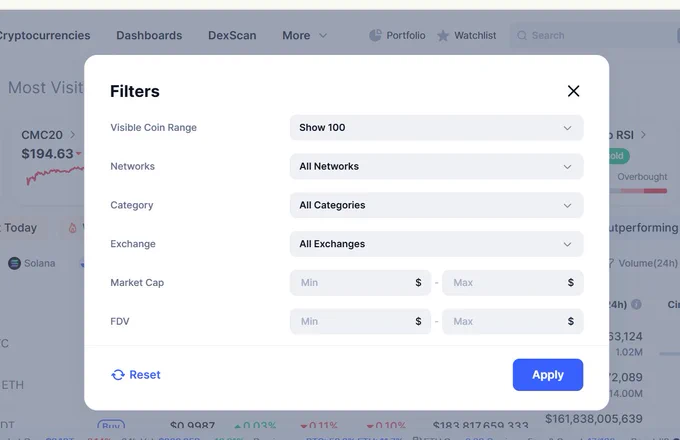Click the magnifier icon in Search
The image size is (680, 440).
[x=522, y=36]
